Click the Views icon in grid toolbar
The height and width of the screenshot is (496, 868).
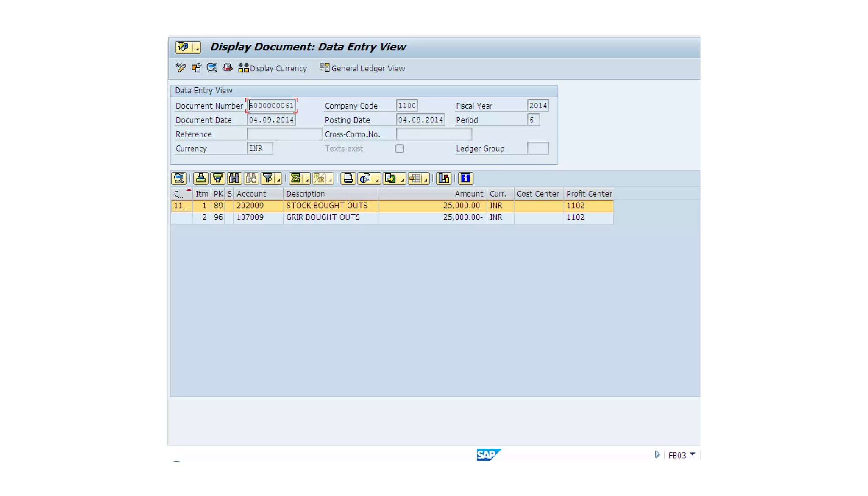pos(366,178)
